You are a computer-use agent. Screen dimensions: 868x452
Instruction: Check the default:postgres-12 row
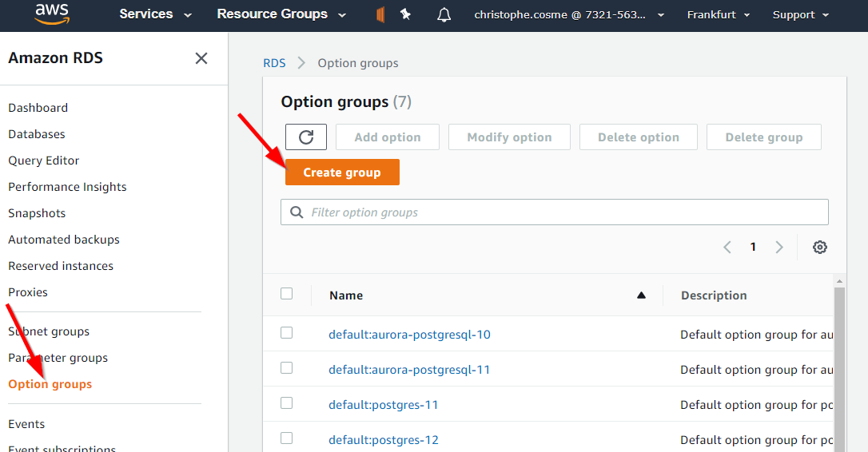[x=286, y=438]
